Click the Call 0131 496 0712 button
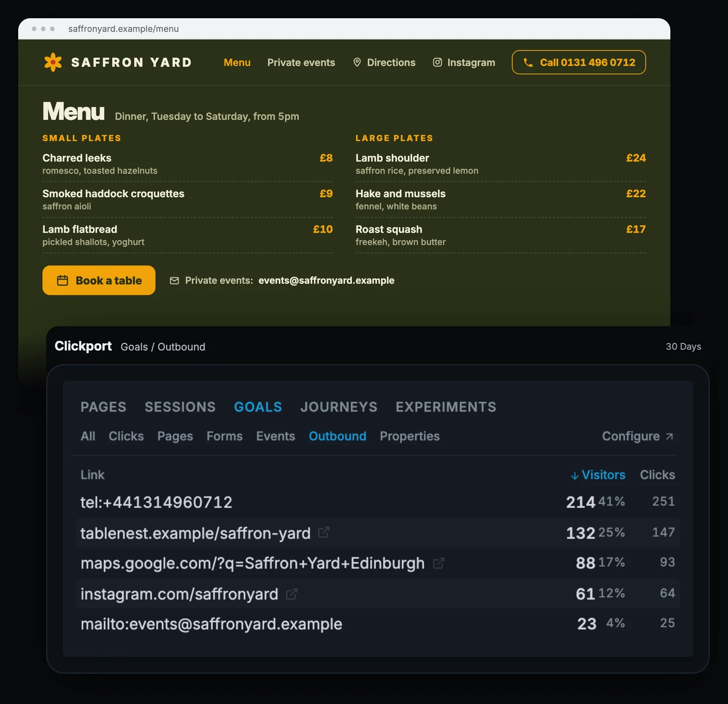Image resolution: width=728 pixels, height=704 pixels. (x=579, y=62)
